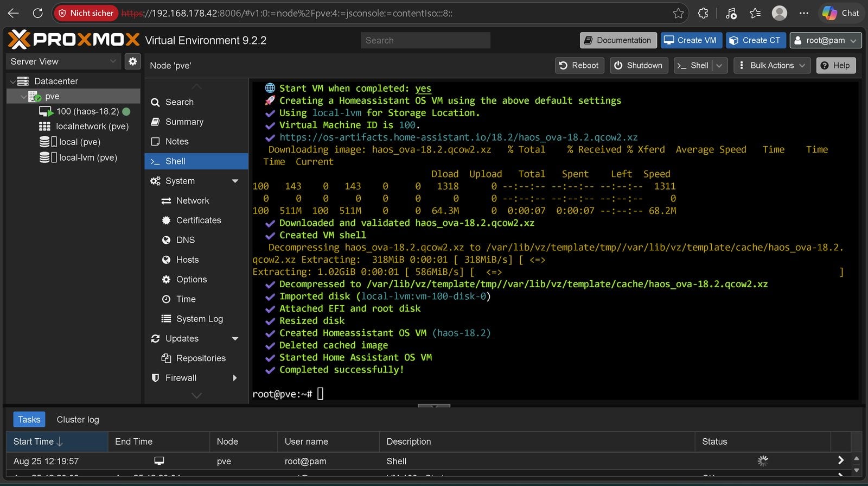Select Shell in the node menu
The height and width of the screenshot is (486, 868).
[196, 161]
